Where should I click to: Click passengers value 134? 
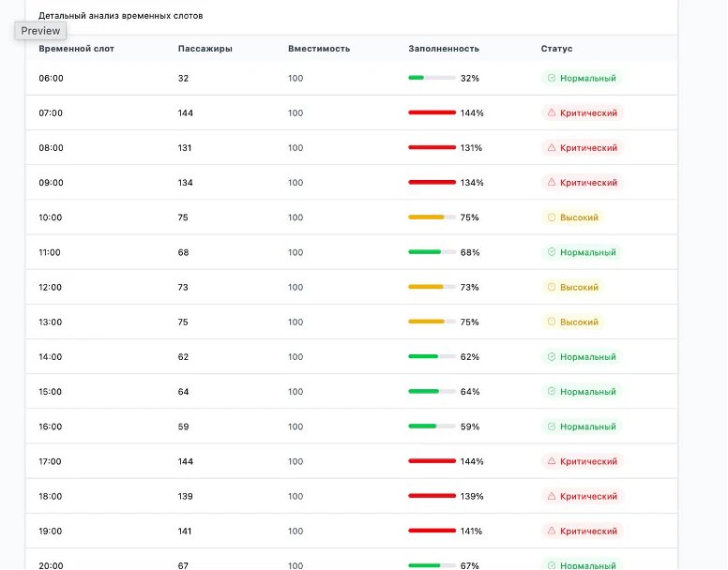click(x=185, y=183)
